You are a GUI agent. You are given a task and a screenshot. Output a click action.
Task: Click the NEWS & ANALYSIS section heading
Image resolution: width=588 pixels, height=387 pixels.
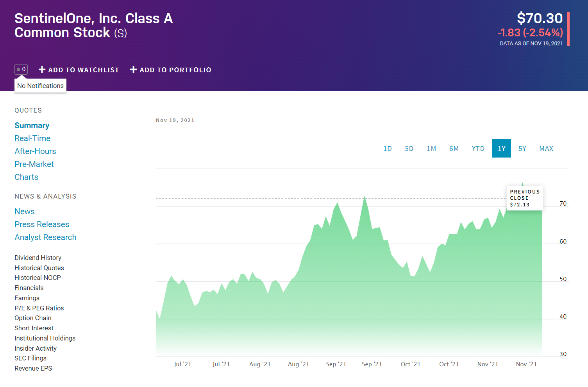pyautogui.click(x=45, y=196)
